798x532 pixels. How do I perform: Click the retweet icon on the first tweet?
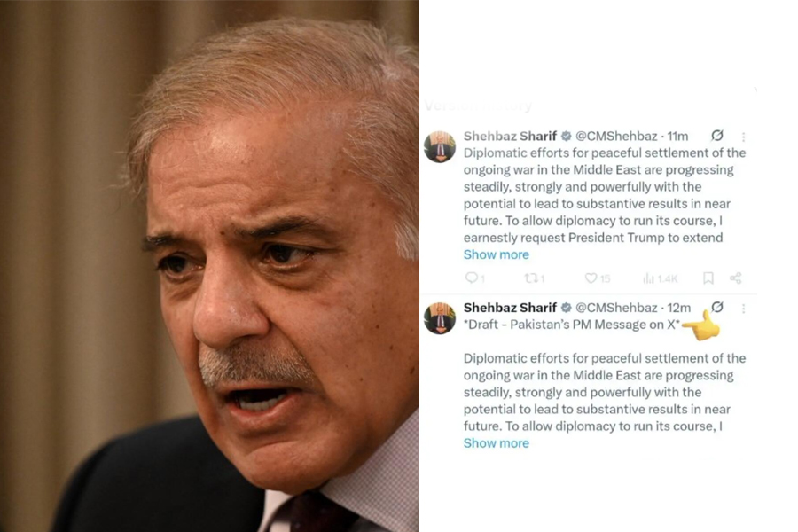(x=531, y=278)
